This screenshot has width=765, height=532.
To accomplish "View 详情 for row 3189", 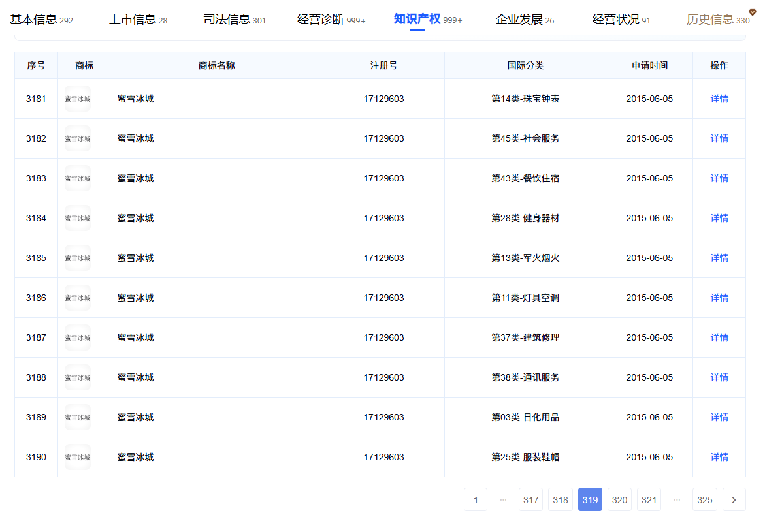I will click(x=719, y=417).
